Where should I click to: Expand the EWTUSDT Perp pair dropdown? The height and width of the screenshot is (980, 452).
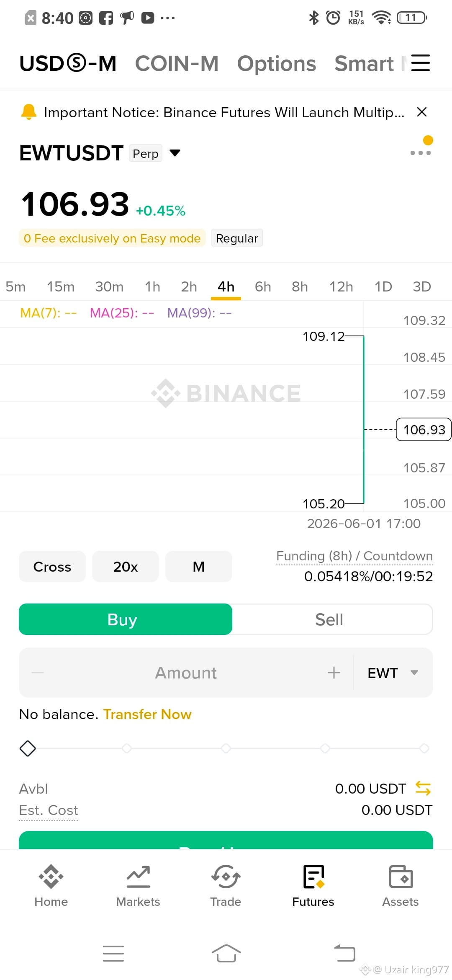click(175, 153)
